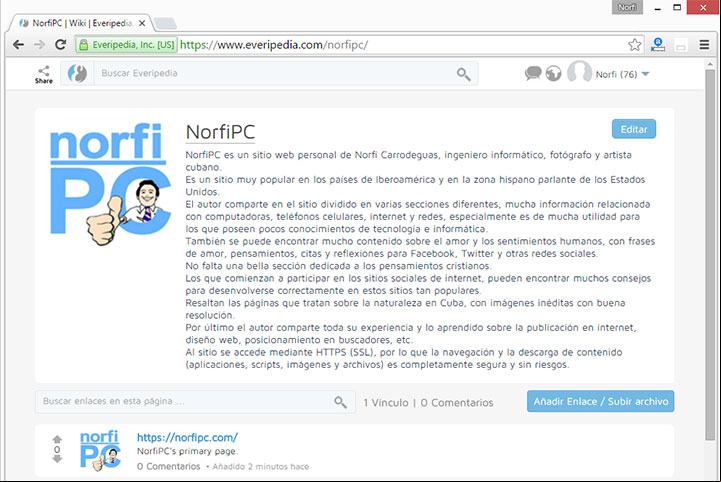Go back with the browser back arrow
This screenshot has width=721, height=482.
pyautogui.click(x=18, y=45)
